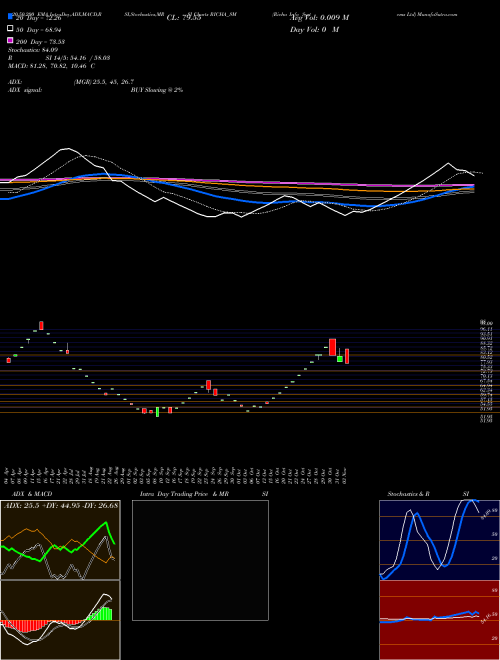Image resolution: width=500 pixels, height=660 pixels.
Task: Open the ADX indicator chart panel
Action: click(60, 540)
